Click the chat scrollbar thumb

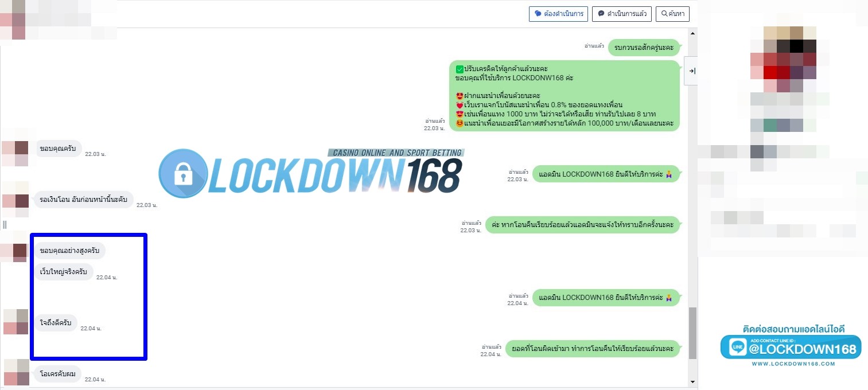[x=692, y=331]
